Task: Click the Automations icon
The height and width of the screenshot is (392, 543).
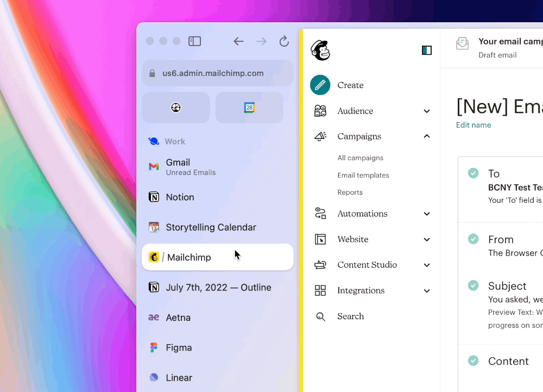Action: click(x=320, y=213)
